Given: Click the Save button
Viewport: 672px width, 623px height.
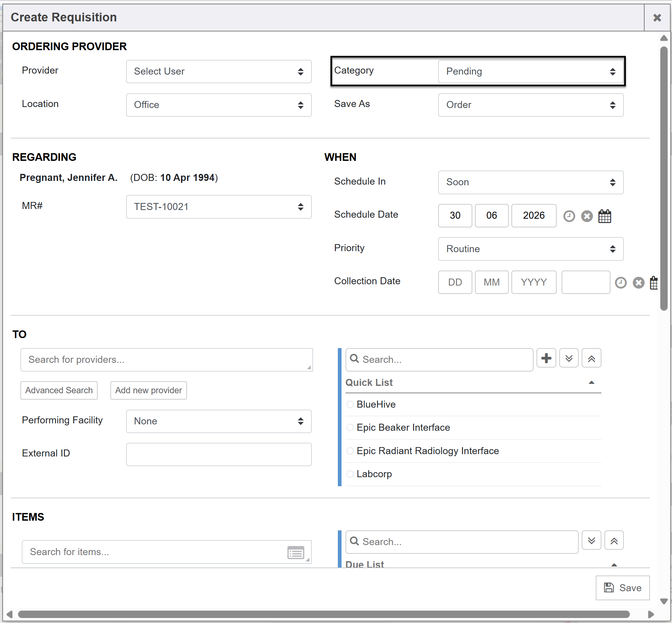Looking at the screenshot, I should click(x=622, y=588).
